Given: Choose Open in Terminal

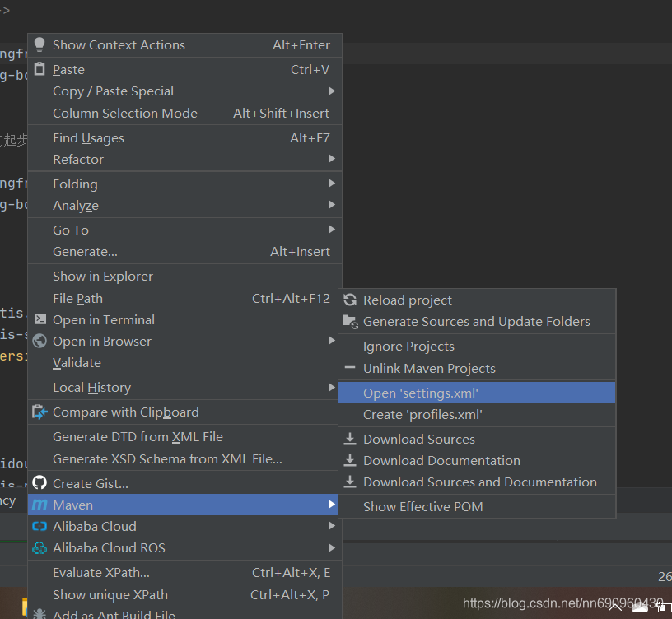Looking at the screenshot, I should [x=185, y=320].
